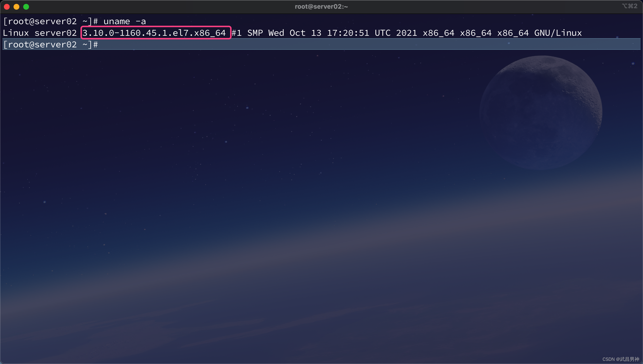Image resolution: width=643 pixels, height=364 pixels.
Task: Click the ⌥⌘2 shortcut indicator
Action: point(629,6)
